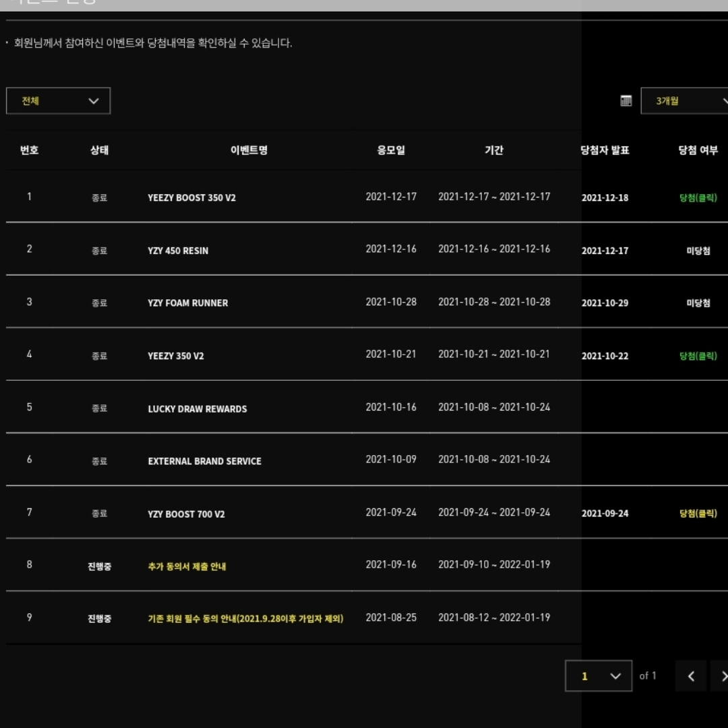Open the 추가 동의서 제출 안내 event
The image size is (728, 728).
click(187, 566)
